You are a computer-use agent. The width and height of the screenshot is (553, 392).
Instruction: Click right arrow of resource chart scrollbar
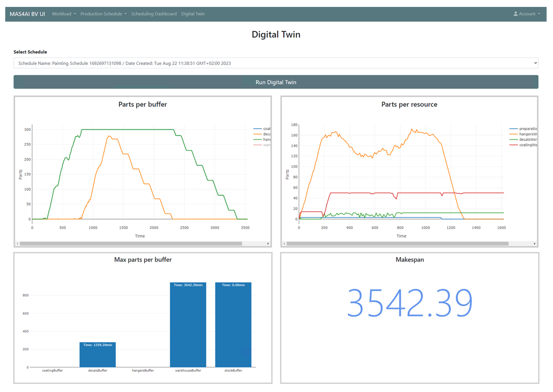(x=534, y=244)
